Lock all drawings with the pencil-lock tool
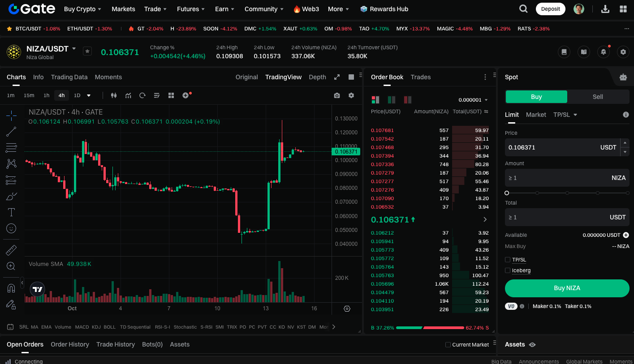This screenshot has height=364, width=634. coord(11,304)
